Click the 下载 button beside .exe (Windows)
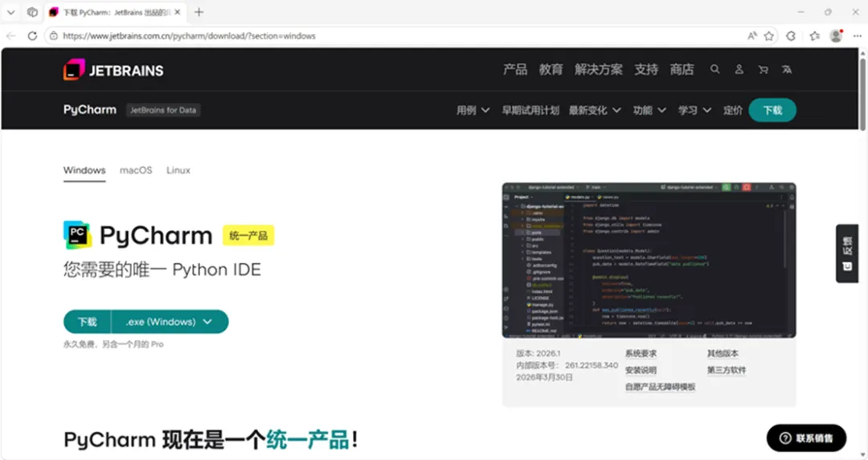 click(x=87, y=322)
